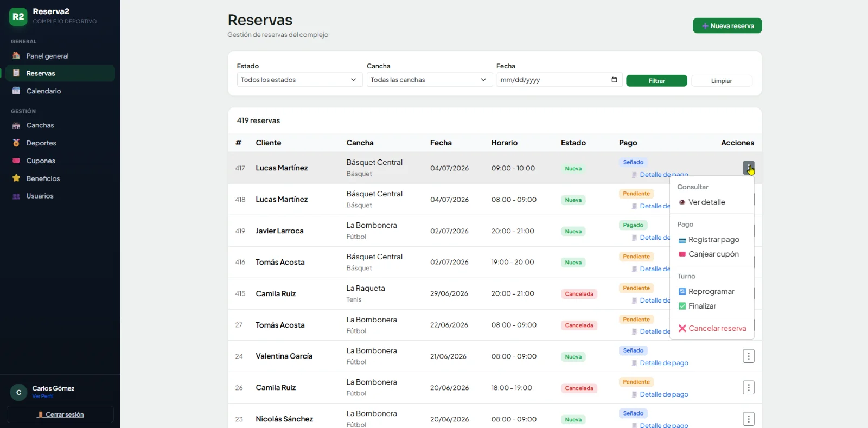868x428 pixels.
Task: Click the Cancelada badge for Camila Ruiz on 29/06/2026
Action: [579, 294]
